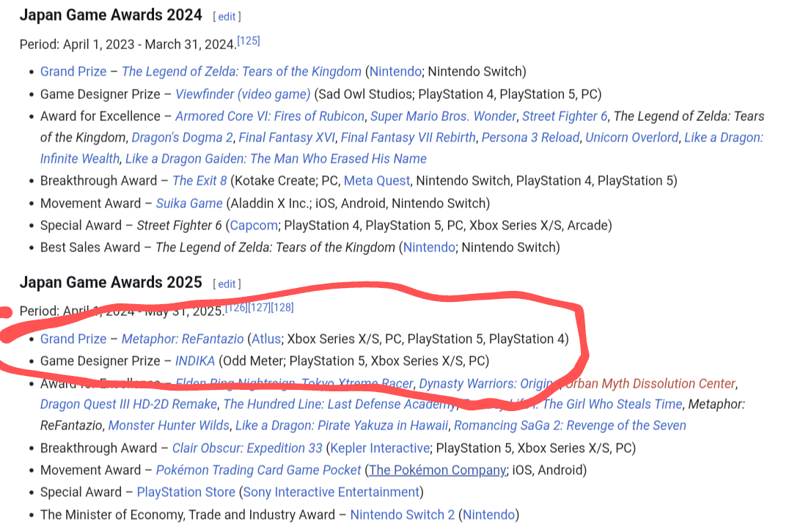The width and height of the screenshot is (792, 532).
Task: Open the INDIKA game link
Action: [x=195, y=361]
